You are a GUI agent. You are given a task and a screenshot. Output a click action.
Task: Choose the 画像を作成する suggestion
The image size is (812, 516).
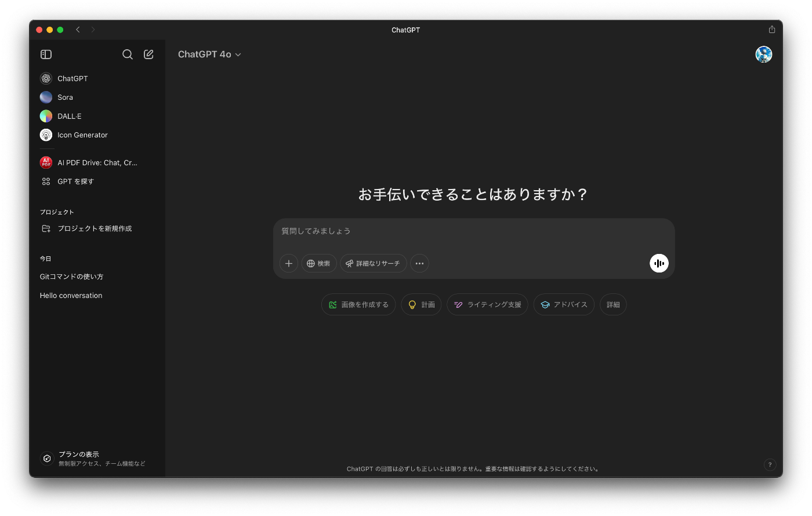[358, 305]
